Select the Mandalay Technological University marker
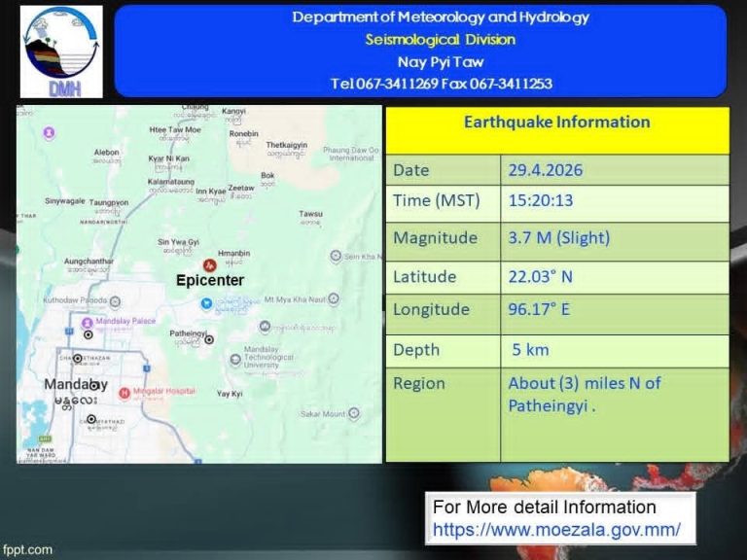The image size is (747, 560). point(234,360)
